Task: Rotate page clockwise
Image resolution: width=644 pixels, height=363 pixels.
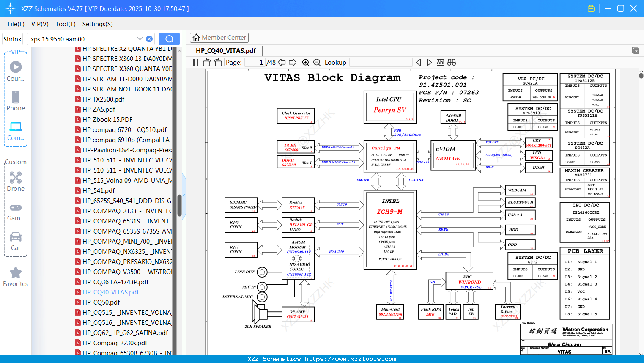Action: (x=218, y=62)
